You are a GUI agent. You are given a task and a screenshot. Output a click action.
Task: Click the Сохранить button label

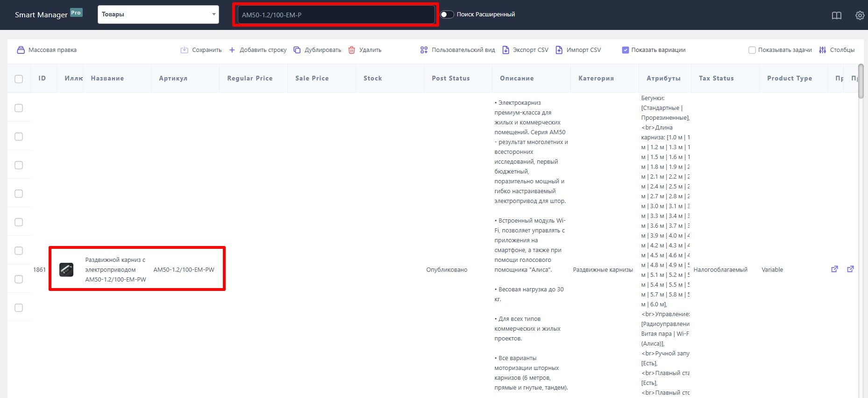pyautogui.click(x=207, y=50)
